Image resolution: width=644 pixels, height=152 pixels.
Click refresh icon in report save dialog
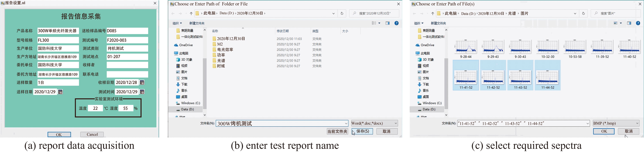[342, 14]
